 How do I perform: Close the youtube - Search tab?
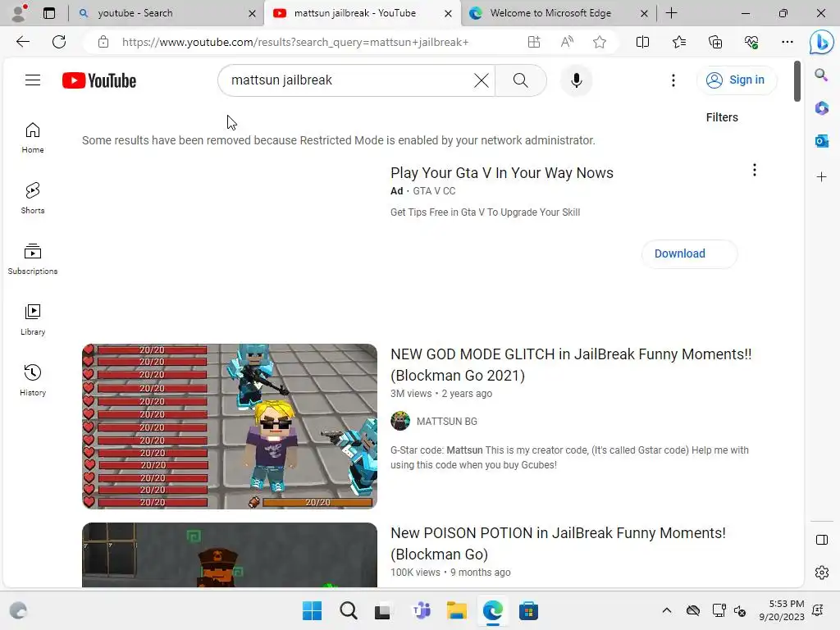[x=253, y=13]
